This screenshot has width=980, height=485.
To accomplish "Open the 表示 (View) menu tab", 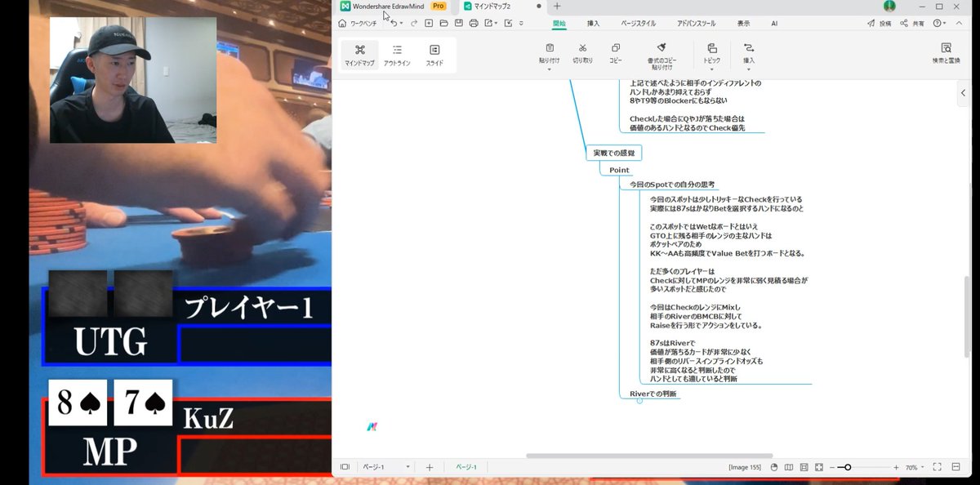I will [743, 23].
